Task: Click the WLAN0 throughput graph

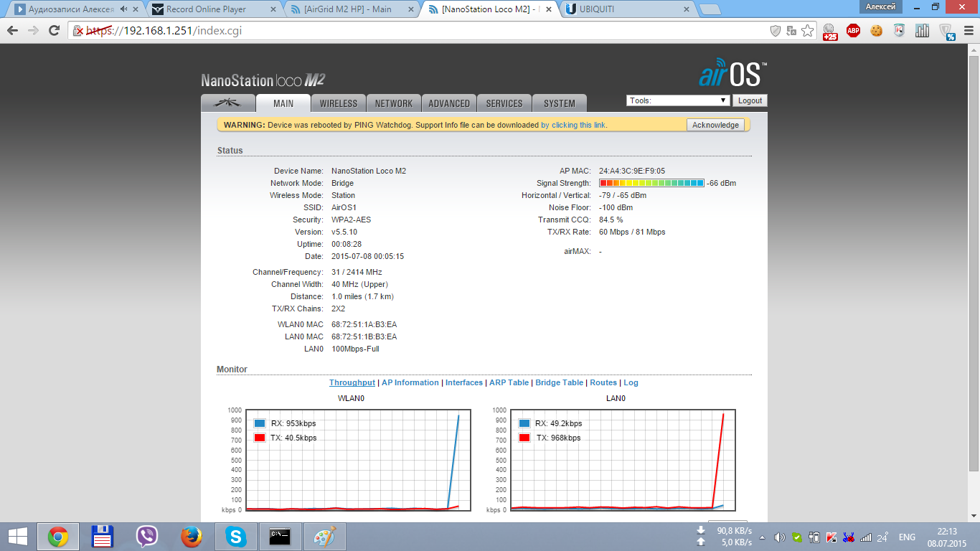Action: coord(359,460)
